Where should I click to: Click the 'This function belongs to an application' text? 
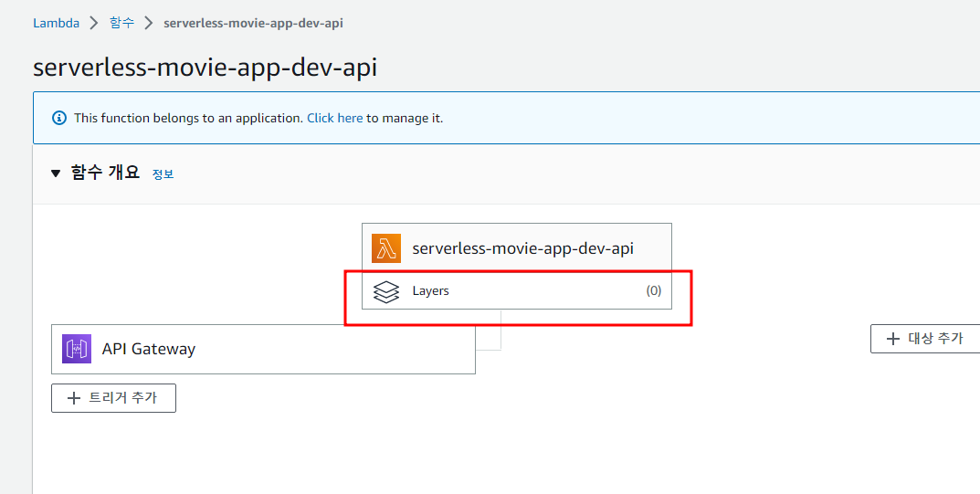[x=189, y=118]
